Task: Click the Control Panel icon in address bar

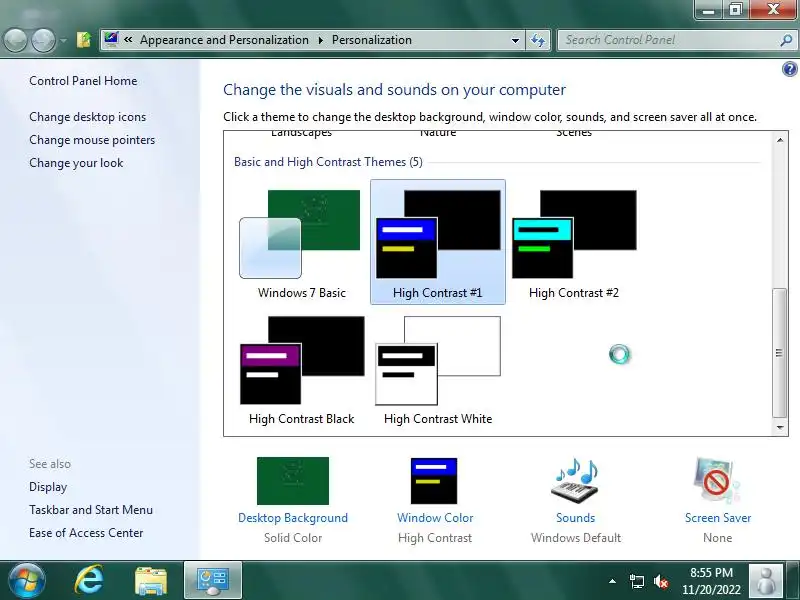Action: [x=111, y=39]
